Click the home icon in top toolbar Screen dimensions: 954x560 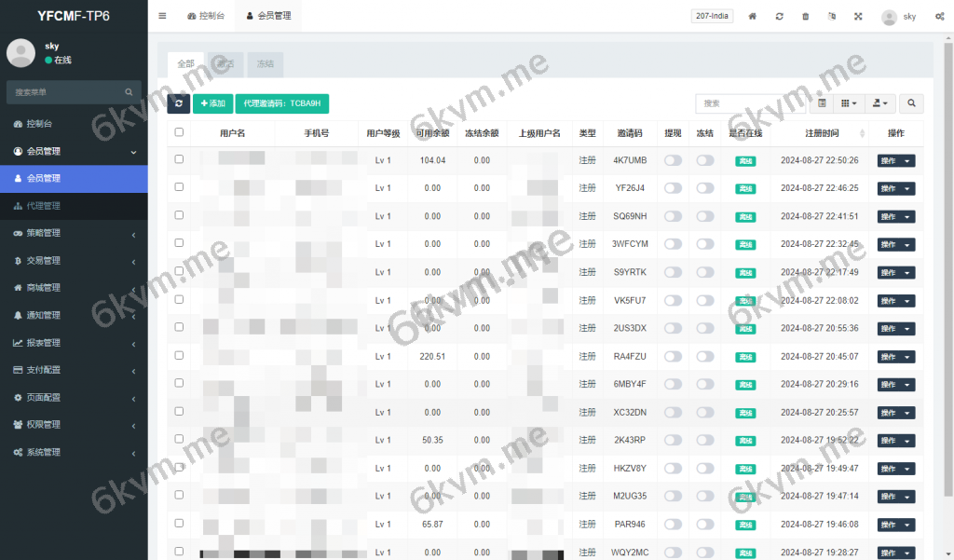752,16
